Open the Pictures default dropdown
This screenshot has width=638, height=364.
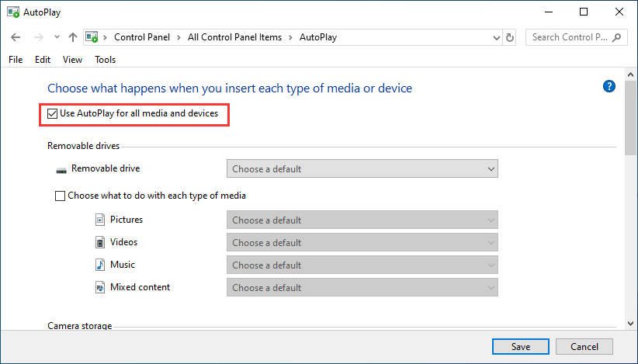point(362,220)
